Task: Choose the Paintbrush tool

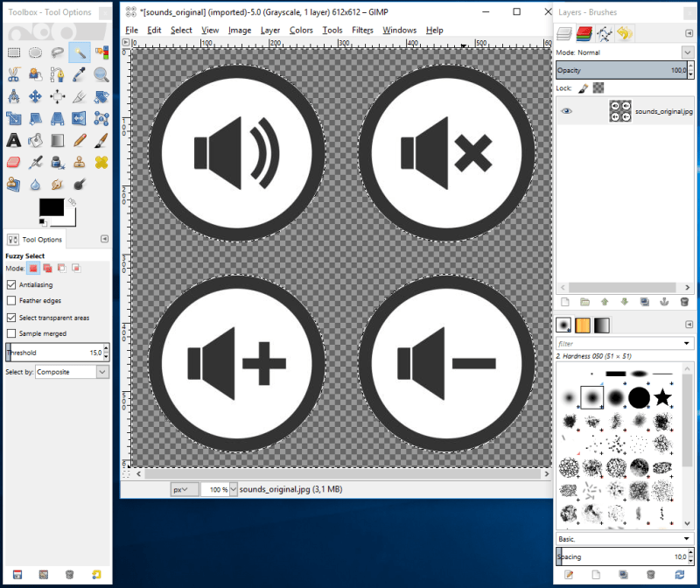Action: (101, 140)
